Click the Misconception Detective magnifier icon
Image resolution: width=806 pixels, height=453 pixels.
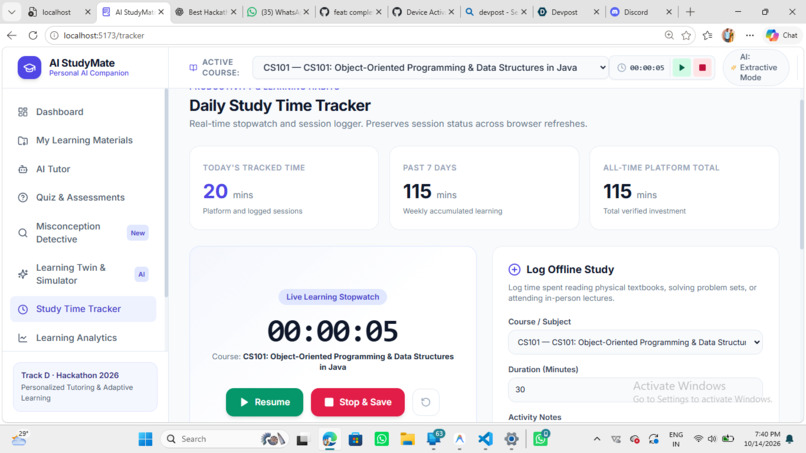click(x=23, y=233)
